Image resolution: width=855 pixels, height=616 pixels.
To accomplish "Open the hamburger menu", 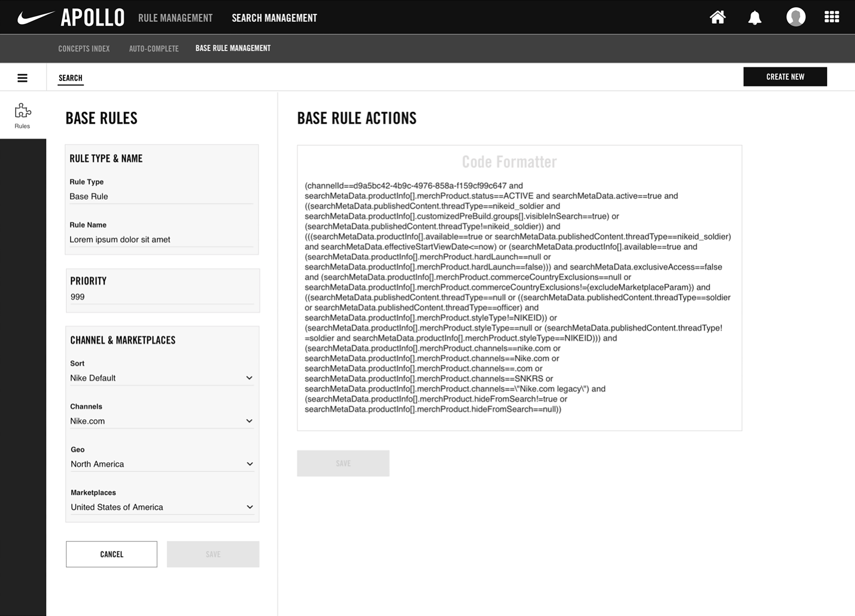I will (x=23, y=78).
